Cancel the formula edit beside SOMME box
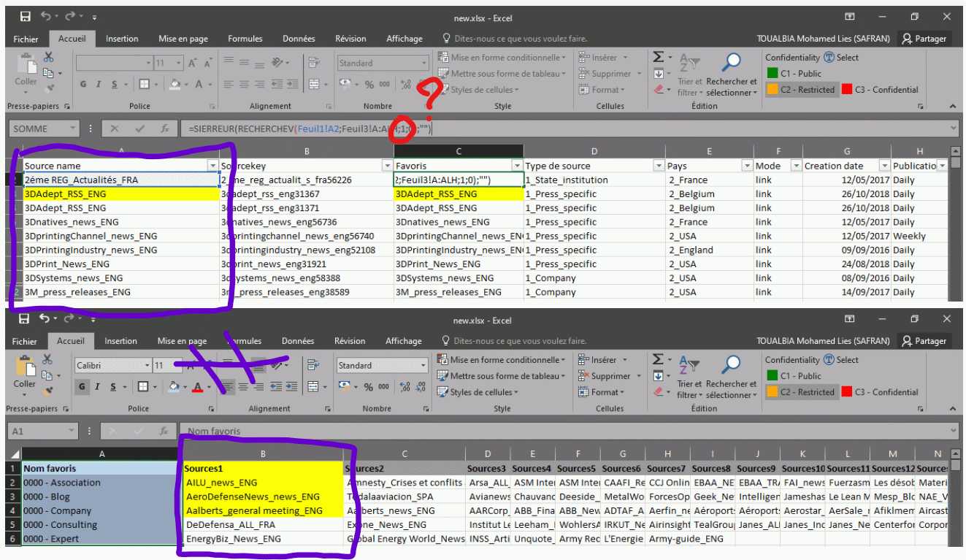Viewport: 966px width, 560px height. [115, 129]
